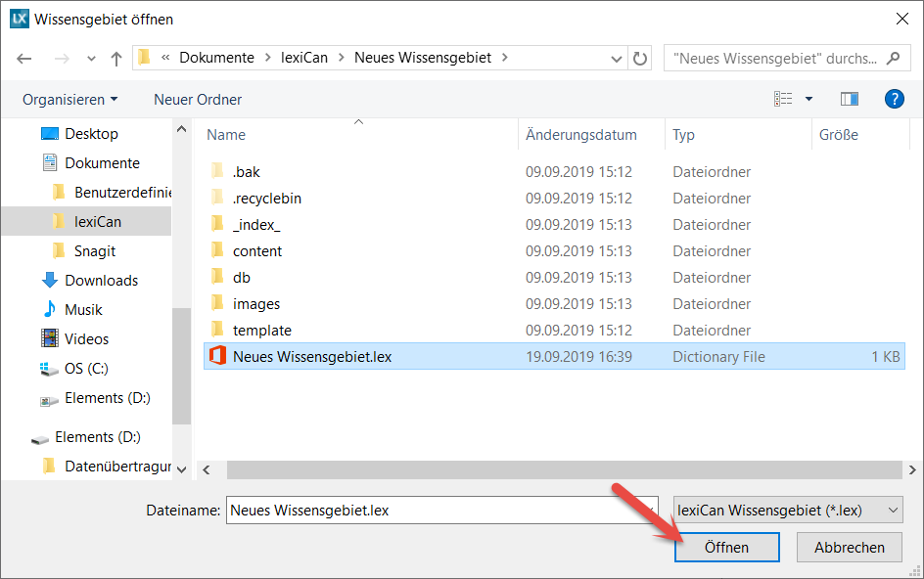Open the view options dropdown arrow
The width and height of the screenshot is (924, 579).
pos(808,99)
